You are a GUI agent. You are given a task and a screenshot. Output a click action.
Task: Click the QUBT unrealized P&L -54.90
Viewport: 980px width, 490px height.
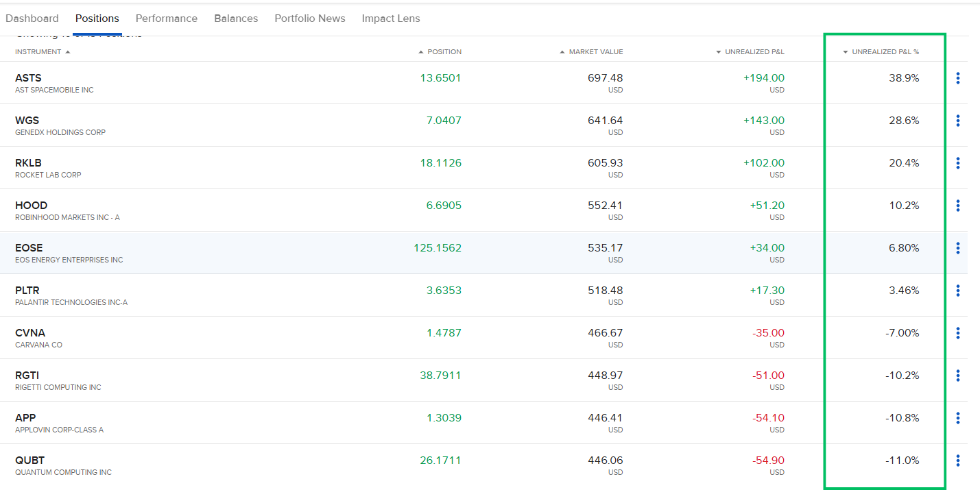[769, 461]
